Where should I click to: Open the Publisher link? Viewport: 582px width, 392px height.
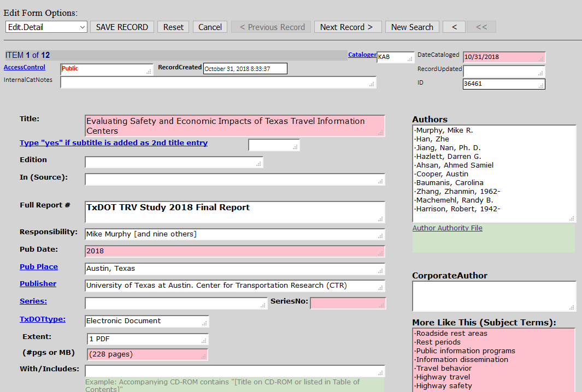(38, 284)
